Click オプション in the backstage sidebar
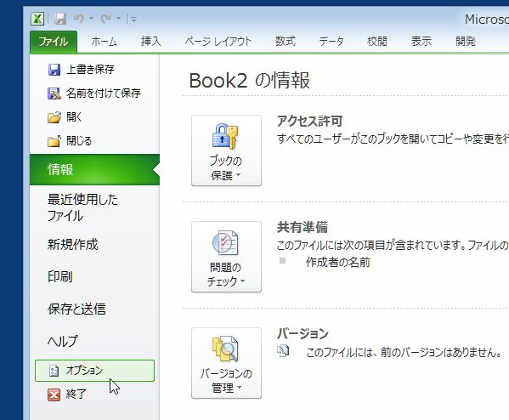509x420 pixels. [94, 371]
